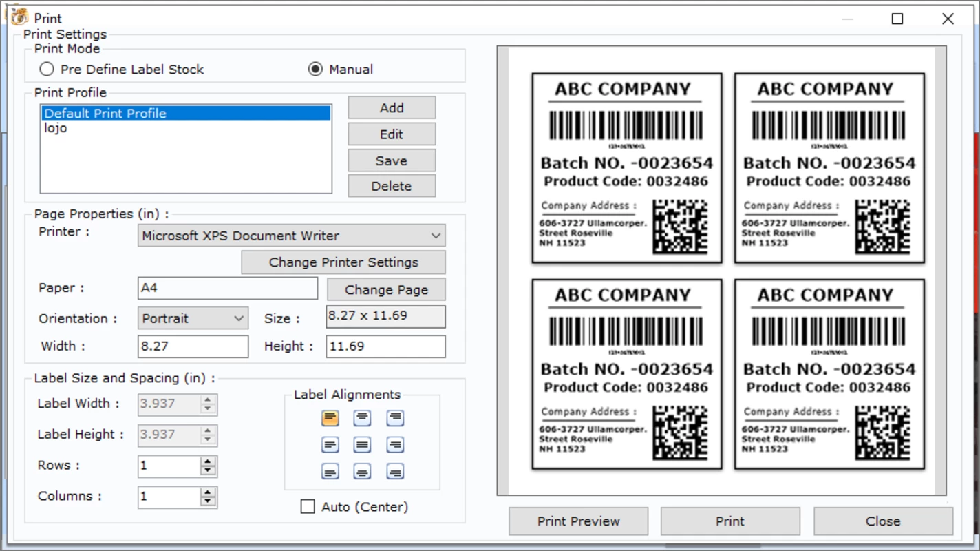This screenshot has height=551, width=980.
Task: Click the bottom-right label preview
Action: coord(829,374)
